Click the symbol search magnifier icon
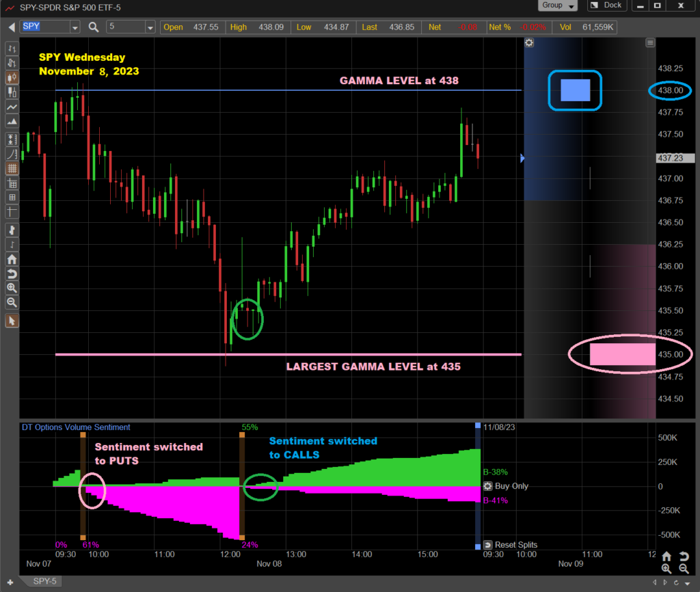700x592 pixels. [x=94, y=27]
